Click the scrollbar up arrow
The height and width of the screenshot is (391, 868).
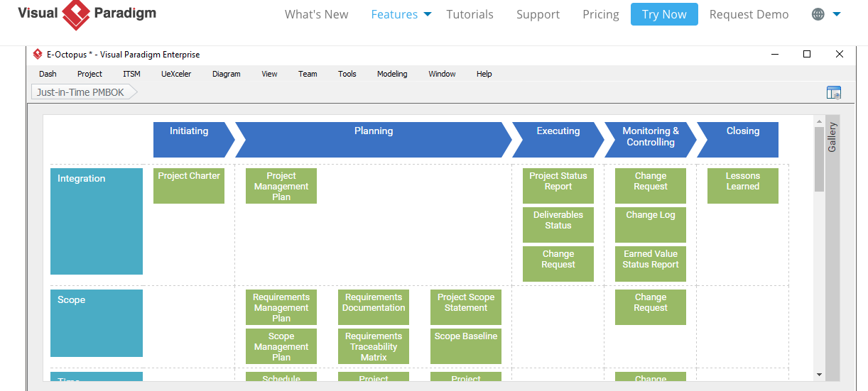(819, 121)
